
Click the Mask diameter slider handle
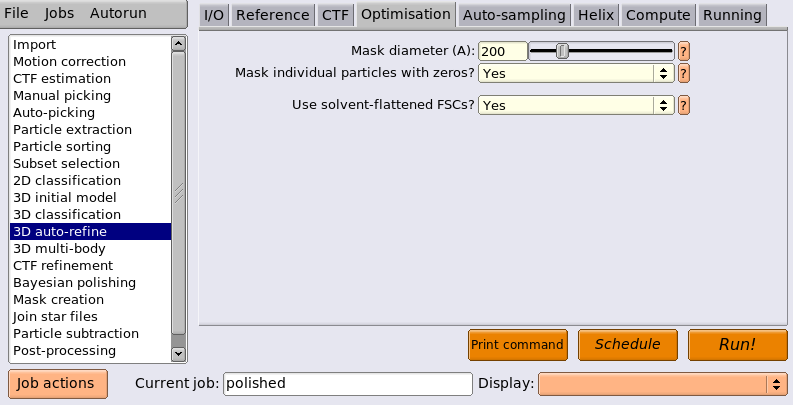pos(562,51)
